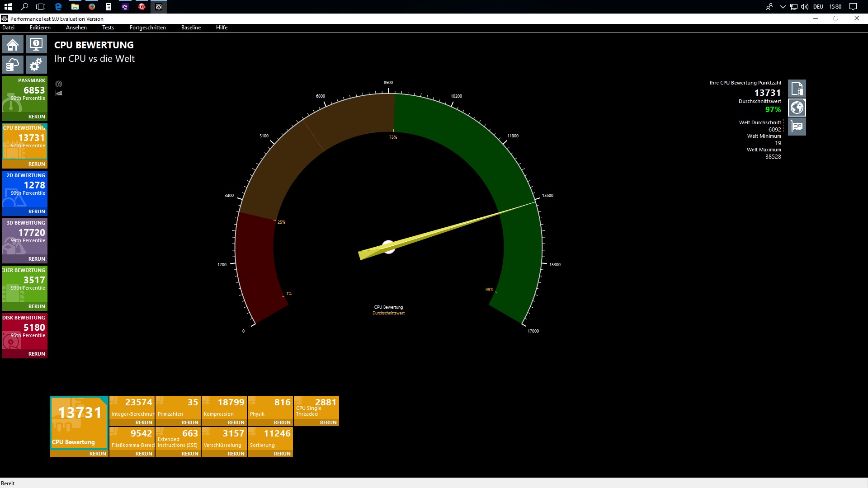This screenshot has height=488, width=868.
Task: Open the settings gears icon
Action: (x=36, y=65)
